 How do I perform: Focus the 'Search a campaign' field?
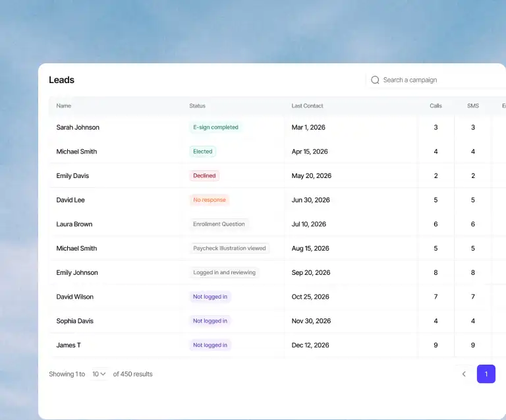coord(437,80)
